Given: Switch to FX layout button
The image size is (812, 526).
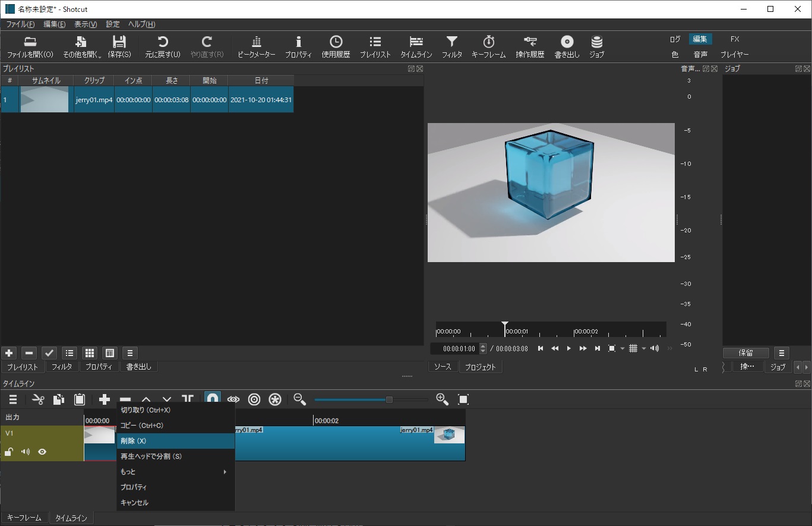Looking at the screenshot, I should point(735,39).
